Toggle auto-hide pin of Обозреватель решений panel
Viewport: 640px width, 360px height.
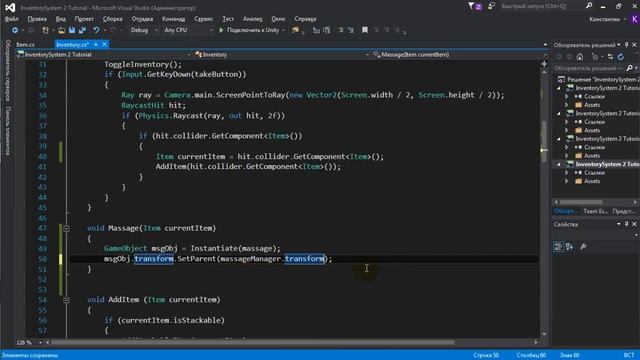[627, 44]
